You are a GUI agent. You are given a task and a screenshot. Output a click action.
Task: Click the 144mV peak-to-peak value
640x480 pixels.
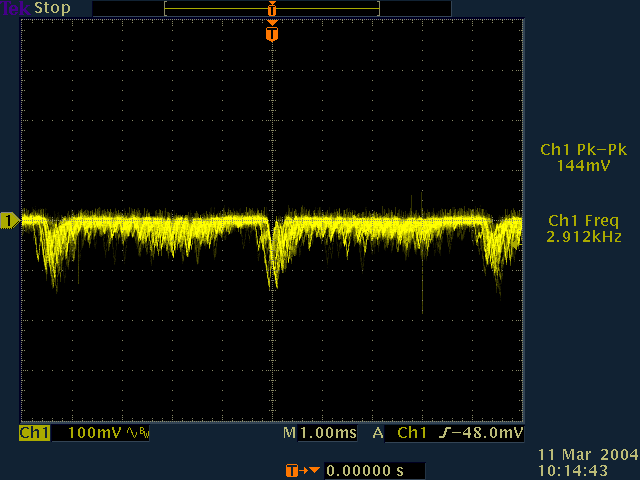coord(583,166)
